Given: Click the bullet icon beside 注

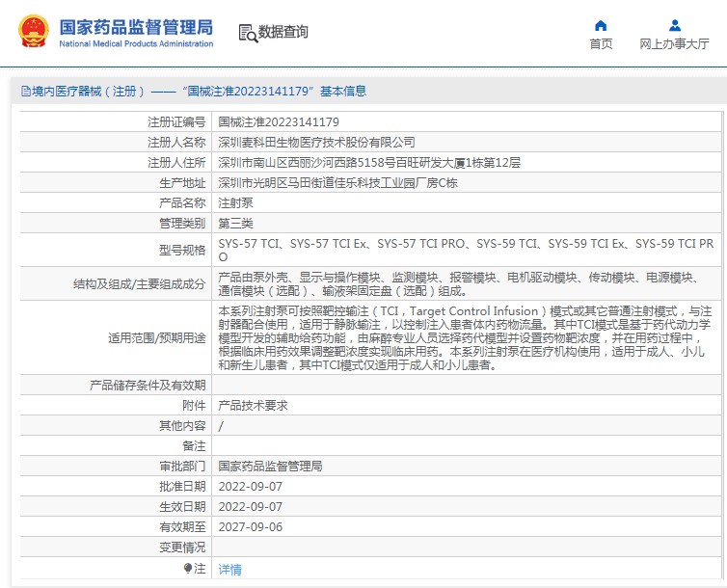Looking at the screenshot, I should click(188, 568).
